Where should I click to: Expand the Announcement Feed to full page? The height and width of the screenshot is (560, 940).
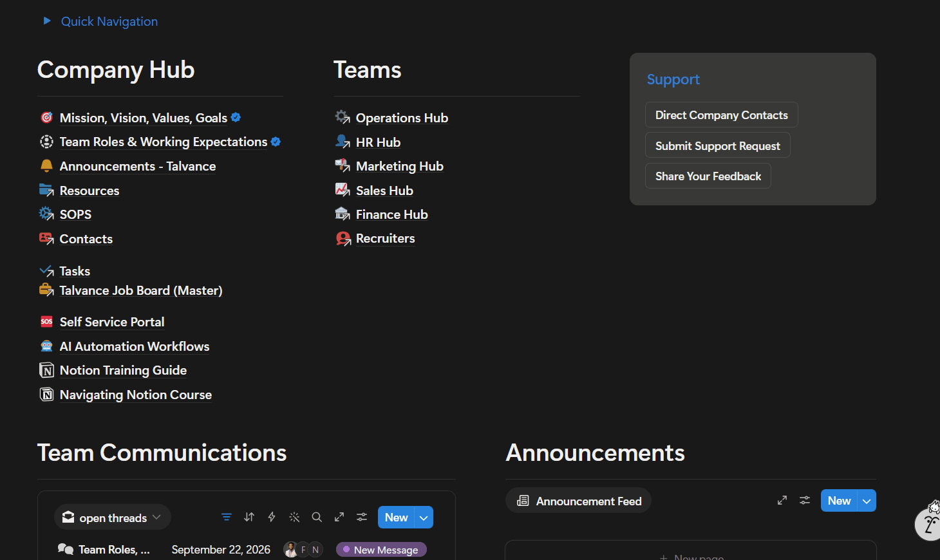point(782,500)
